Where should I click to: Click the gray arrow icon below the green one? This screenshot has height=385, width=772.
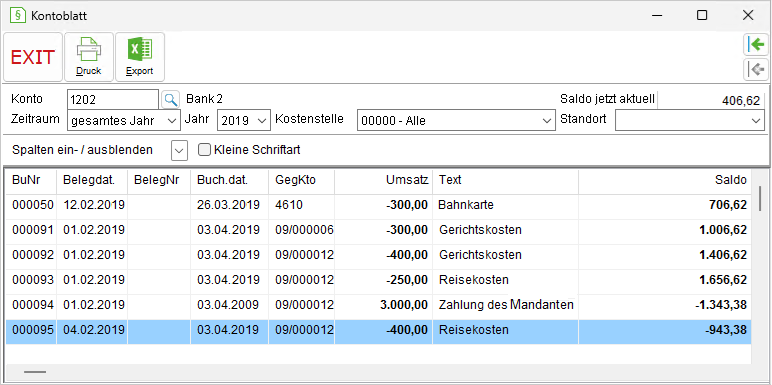[x=756, y=69]
